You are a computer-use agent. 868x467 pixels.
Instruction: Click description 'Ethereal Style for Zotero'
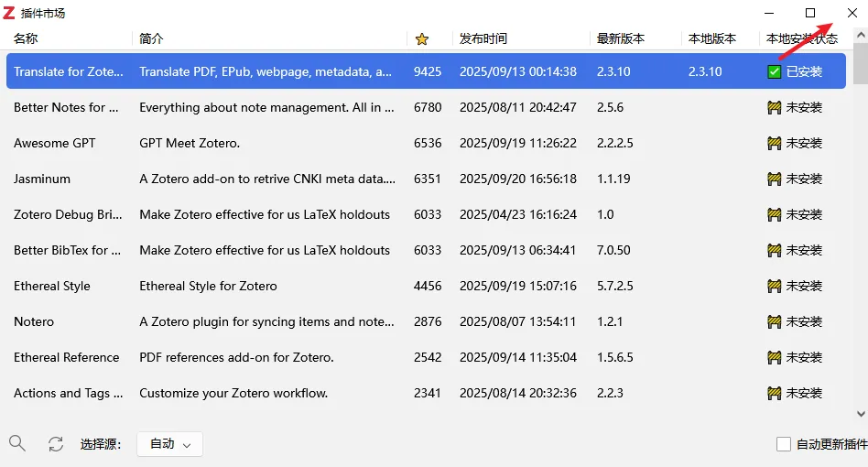(208, 286)
